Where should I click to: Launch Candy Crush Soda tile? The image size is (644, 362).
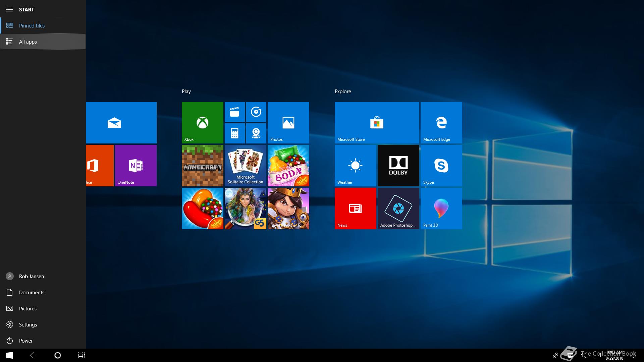(288, 166)
